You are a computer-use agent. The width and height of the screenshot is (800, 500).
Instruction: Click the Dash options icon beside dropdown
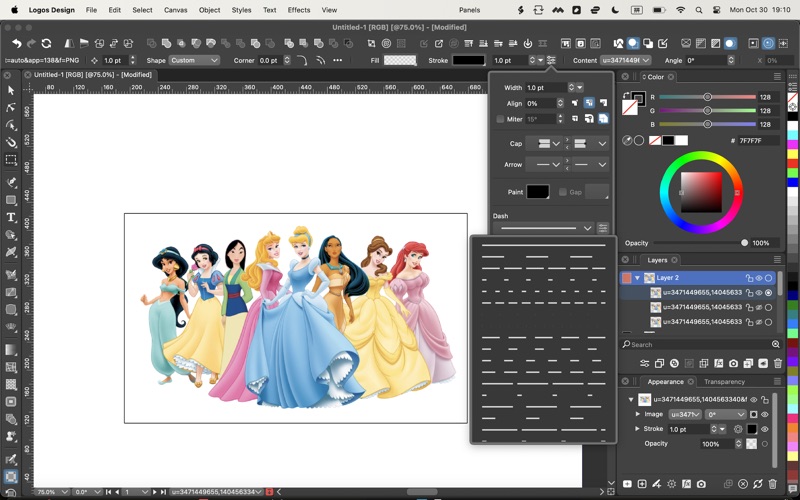pyautogui.click(x=603, y=228)
